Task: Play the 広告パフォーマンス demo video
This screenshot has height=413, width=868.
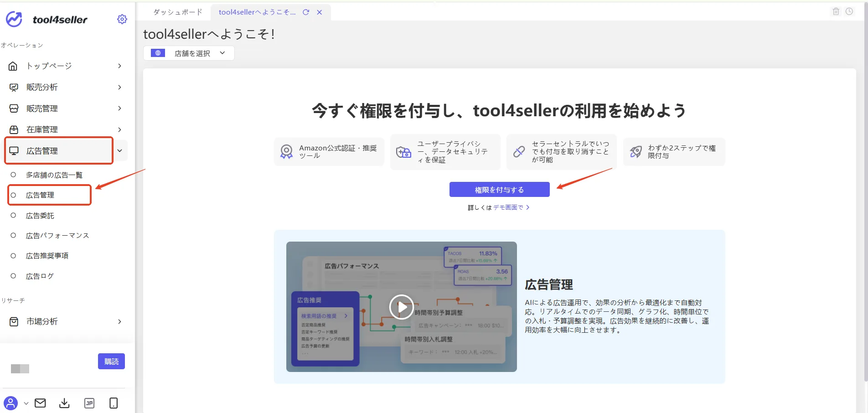Action: point(402,307)
